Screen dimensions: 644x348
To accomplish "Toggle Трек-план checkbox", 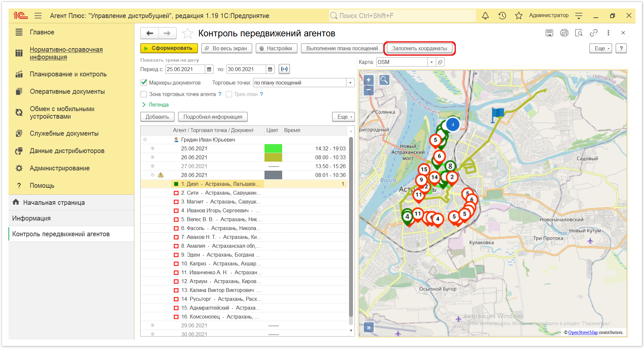I will click(x=229, y=94).
